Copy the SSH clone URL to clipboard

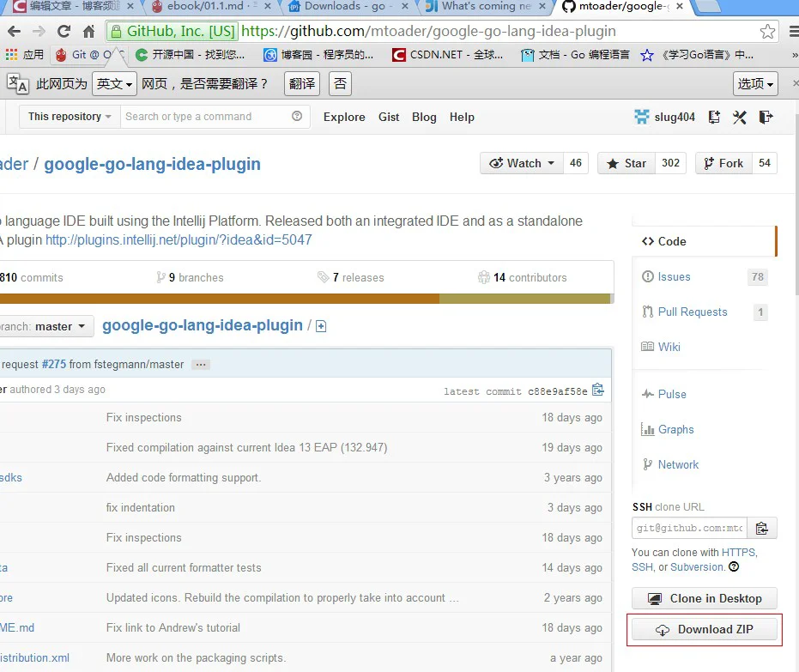click(762, 529)
